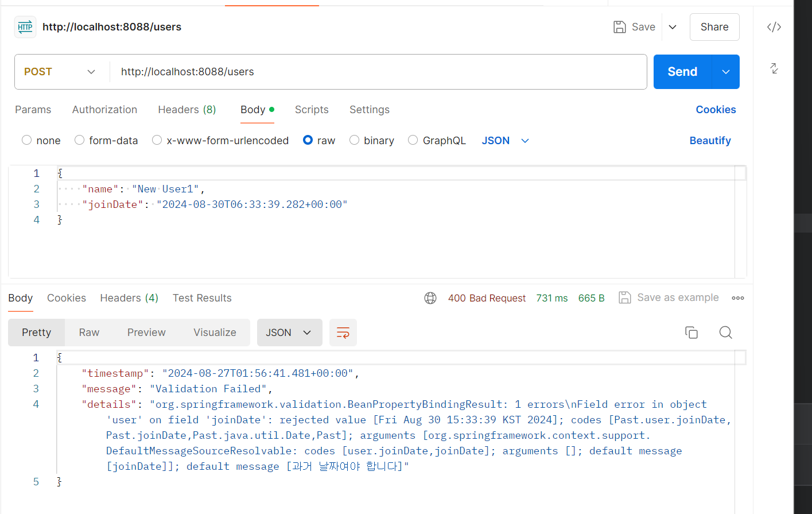Switch response view to Visualize
The height and width of the screenshot is (514, 812).
215,333
